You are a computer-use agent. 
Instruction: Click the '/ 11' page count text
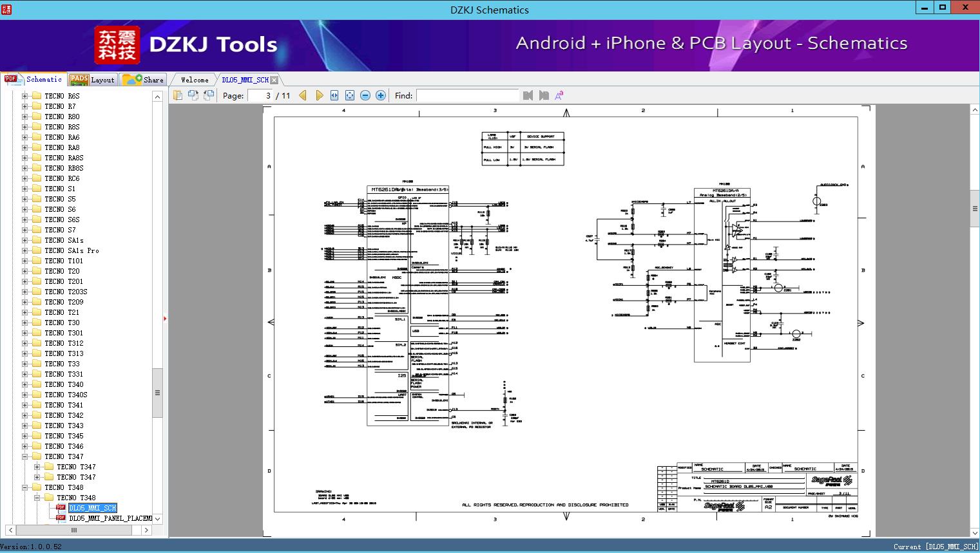[283, 95]
